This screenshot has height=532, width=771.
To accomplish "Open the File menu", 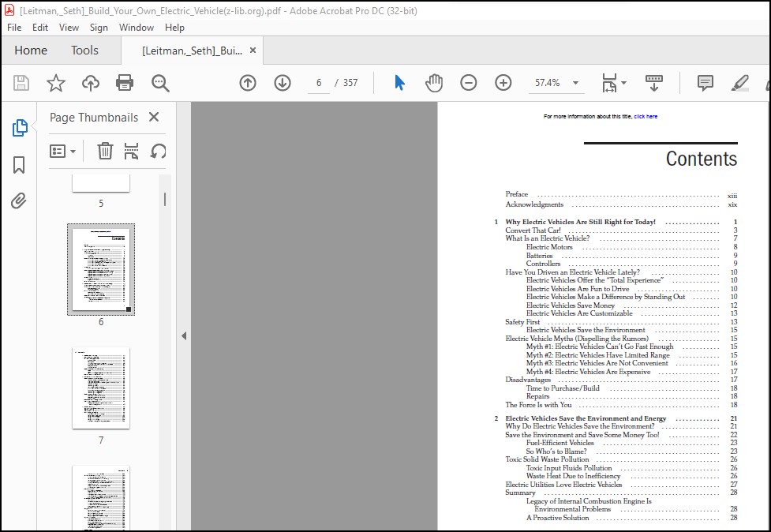I will [x=14, y=28].
